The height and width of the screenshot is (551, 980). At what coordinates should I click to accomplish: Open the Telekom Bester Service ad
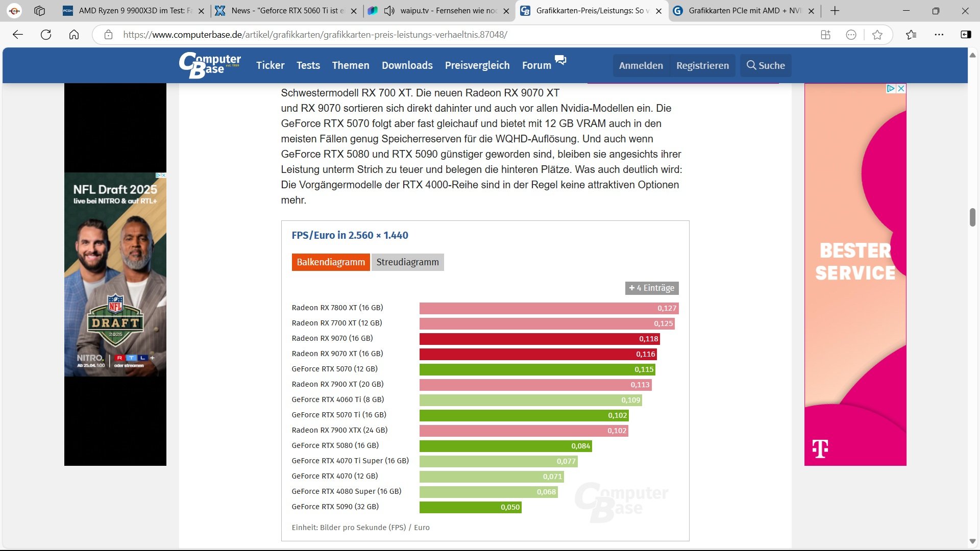[855, 274]
